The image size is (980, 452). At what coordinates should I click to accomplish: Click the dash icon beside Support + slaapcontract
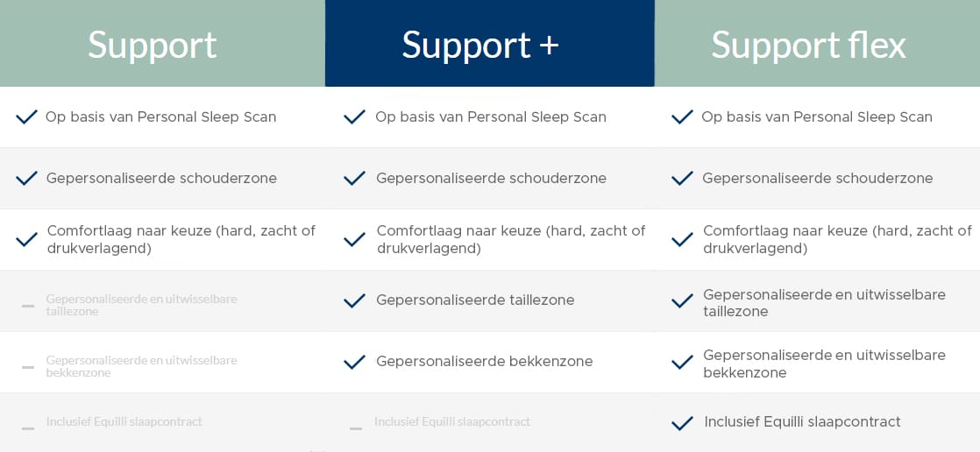point(356,428)
